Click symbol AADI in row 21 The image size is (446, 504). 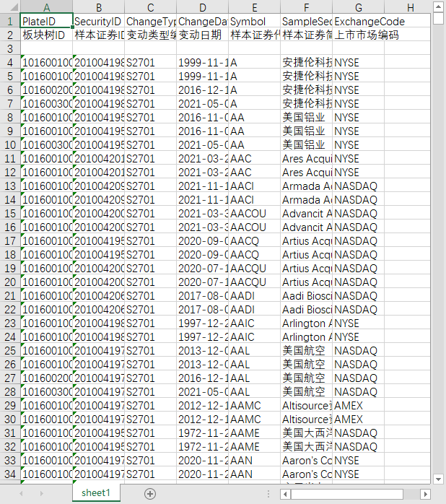click(x=255, y=295)
